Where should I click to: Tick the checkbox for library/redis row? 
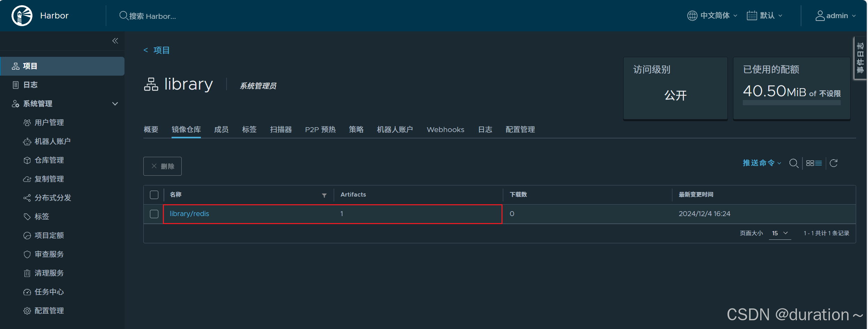(154, 214)
